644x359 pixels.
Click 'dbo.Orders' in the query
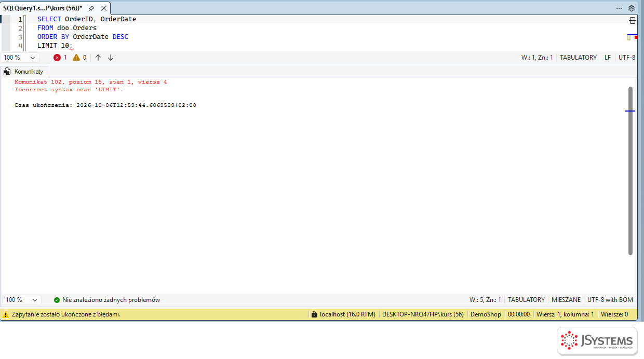77,28
